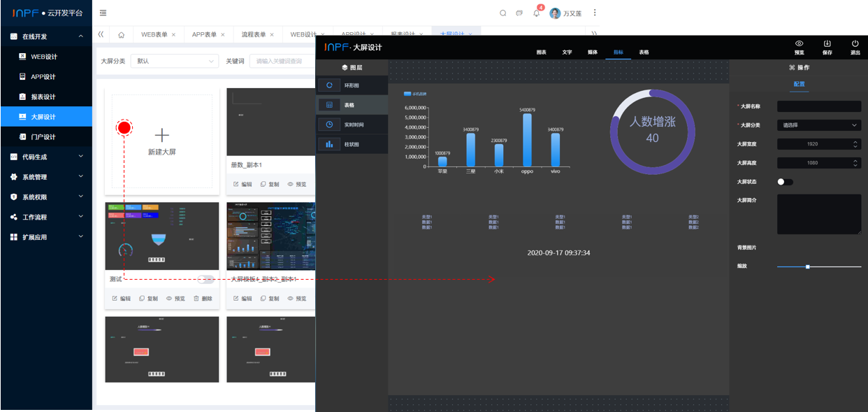868x412 pixels.
Task: Select the 表格 layer in layers panel
Action: [x=352, y=105]
